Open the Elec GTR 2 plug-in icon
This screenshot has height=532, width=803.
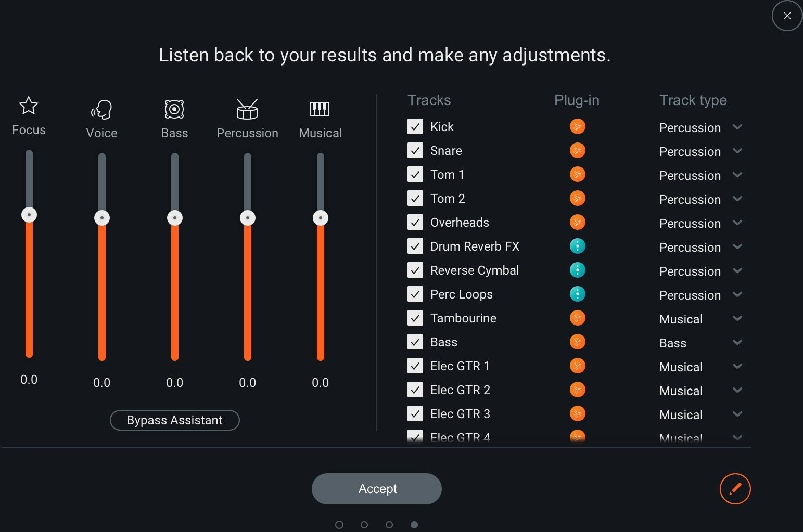tap(578, 390)
